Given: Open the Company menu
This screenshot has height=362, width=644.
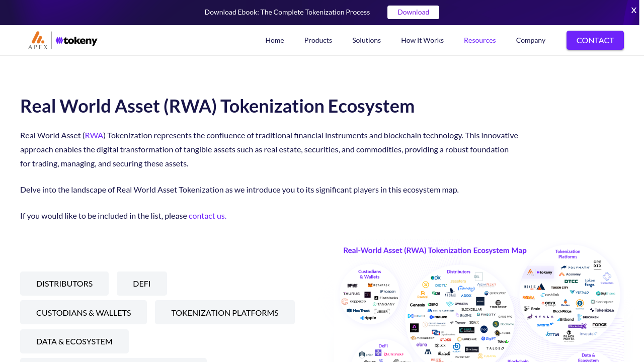Looking at the screenshot, I should (530, 40).
